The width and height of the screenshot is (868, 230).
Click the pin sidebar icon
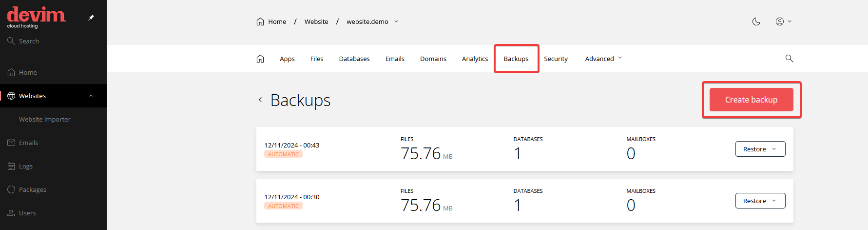[91, 18]
